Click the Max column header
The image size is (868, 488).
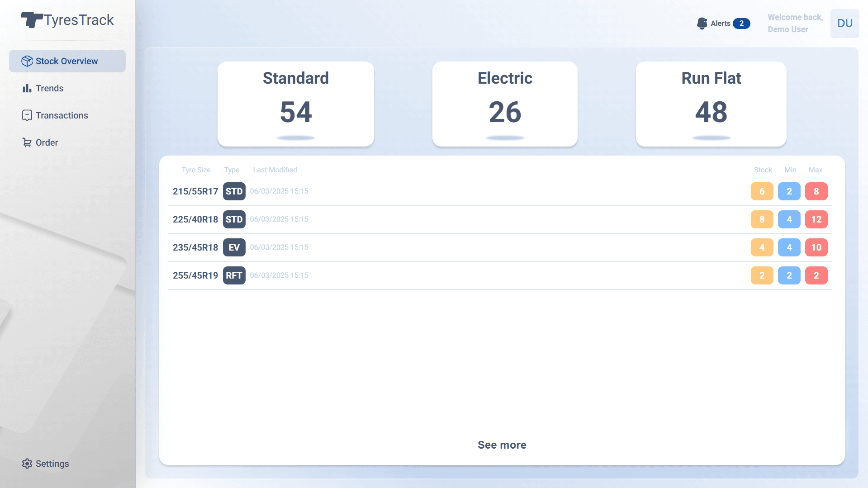click(x=816, y=170)
